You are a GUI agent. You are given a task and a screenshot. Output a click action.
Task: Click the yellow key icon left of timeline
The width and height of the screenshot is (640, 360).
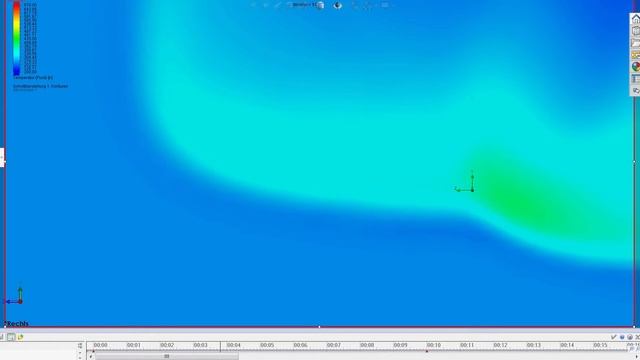coord(20,337)
